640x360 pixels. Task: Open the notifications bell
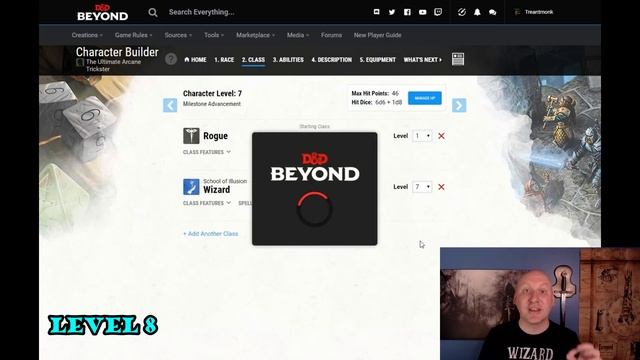point(477,12)
